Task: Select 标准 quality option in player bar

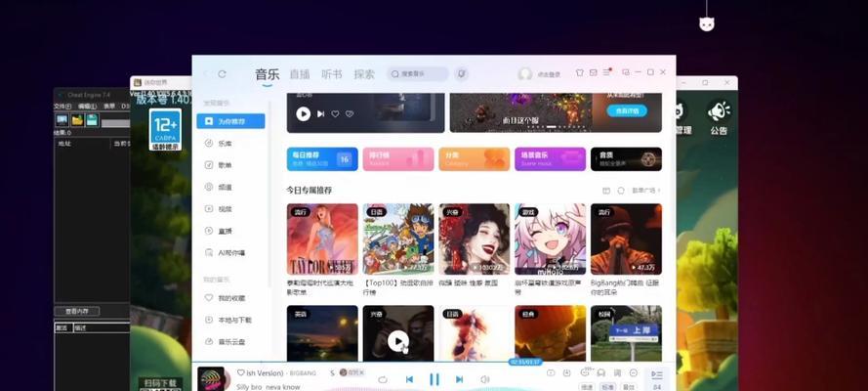Action: click(608, 387)
